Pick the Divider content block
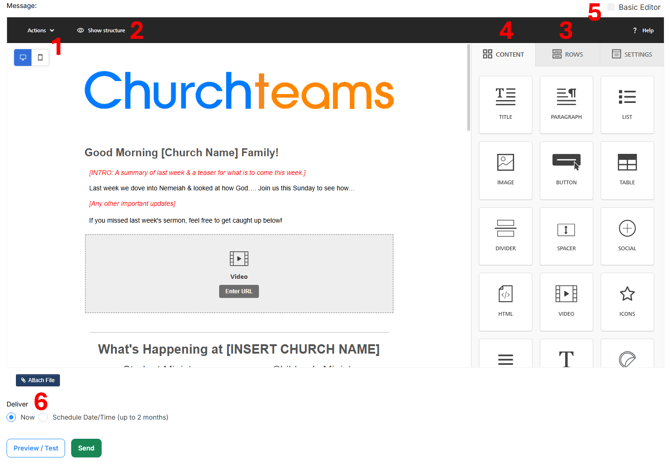 click(x=505, y=236)
